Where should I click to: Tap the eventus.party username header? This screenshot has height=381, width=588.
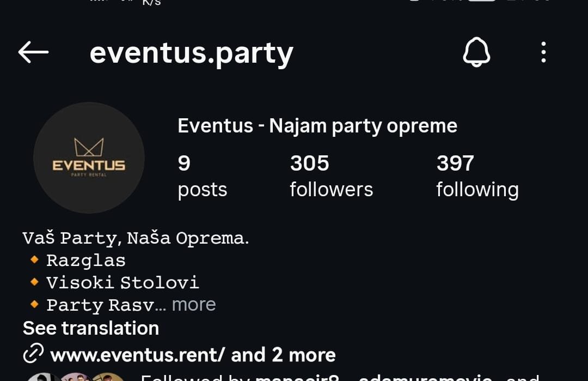pyautogui.click(x=191, y=53)
